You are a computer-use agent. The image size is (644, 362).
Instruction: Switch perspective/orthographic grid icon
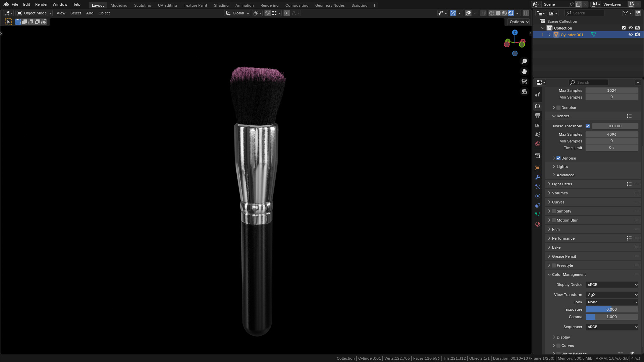[x=524, y=92]
